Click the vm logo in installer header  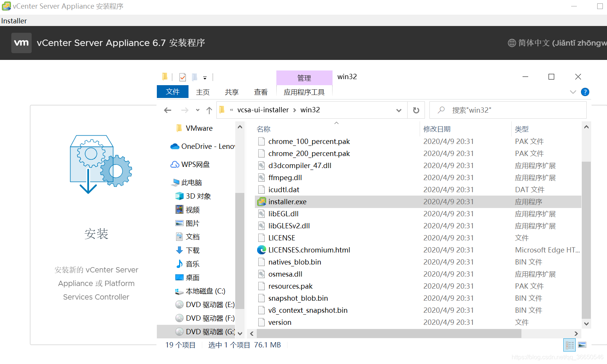coord(21,43)
